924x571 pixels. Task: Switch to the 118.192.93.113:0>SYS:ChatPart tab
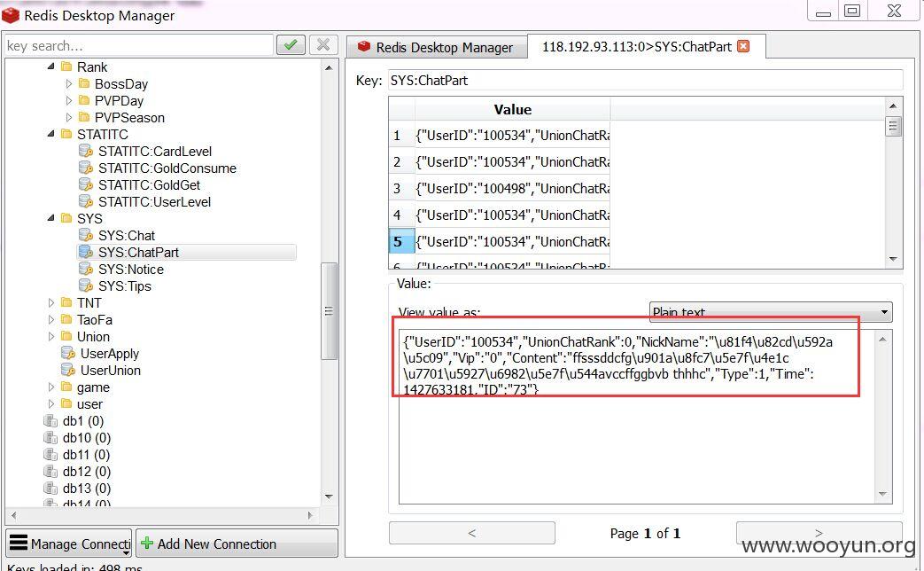coord(646,47)
